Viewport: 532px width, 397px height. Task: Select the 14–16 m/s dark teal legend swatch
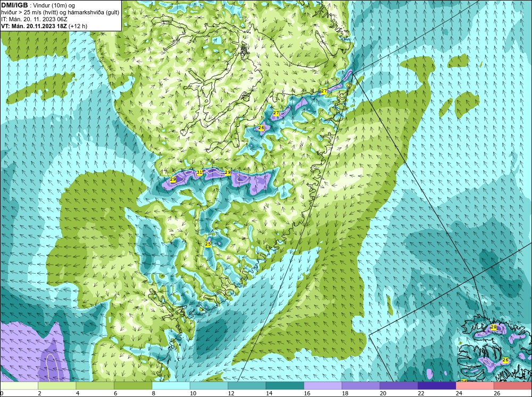click(x=285, y=386)
